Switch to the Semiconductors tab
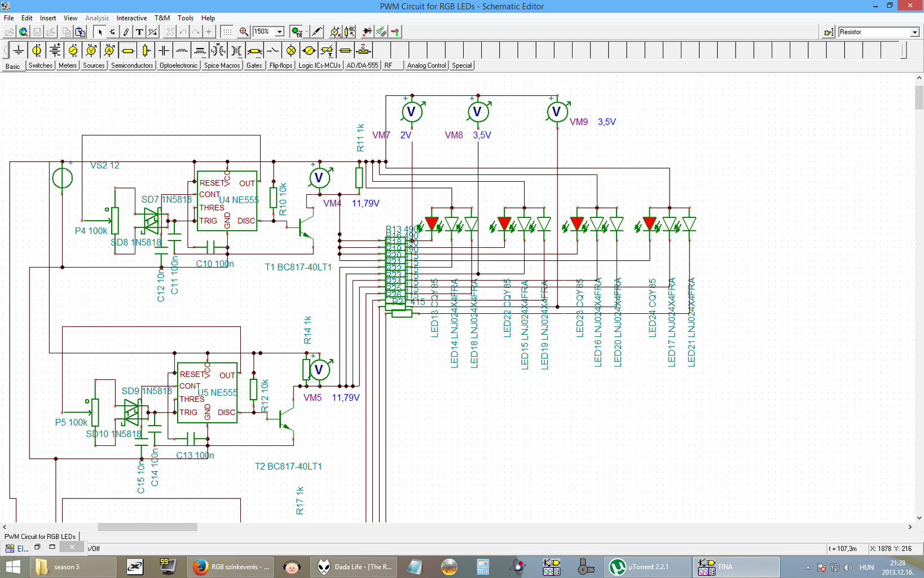This screenshot has height=578, width=924. [132, 65]
